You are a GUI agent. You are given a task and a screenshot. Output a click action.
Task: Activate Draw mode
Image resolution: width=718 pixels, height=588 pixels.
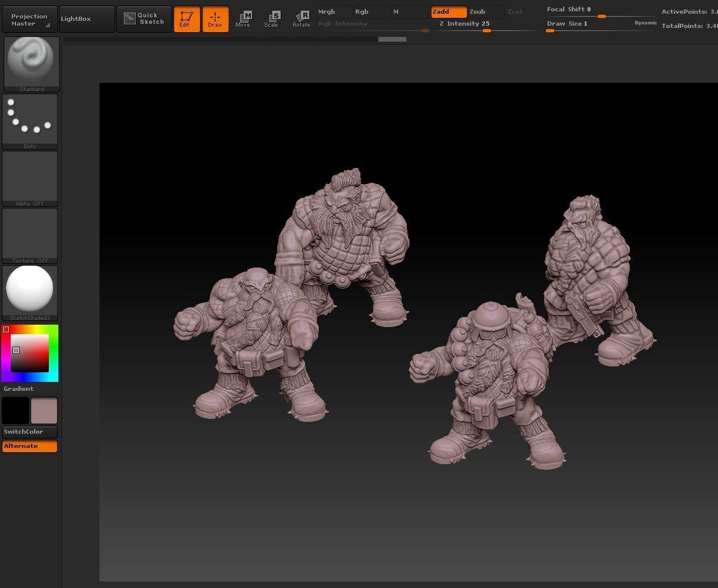pyautogui.click(x=215, y=19)
